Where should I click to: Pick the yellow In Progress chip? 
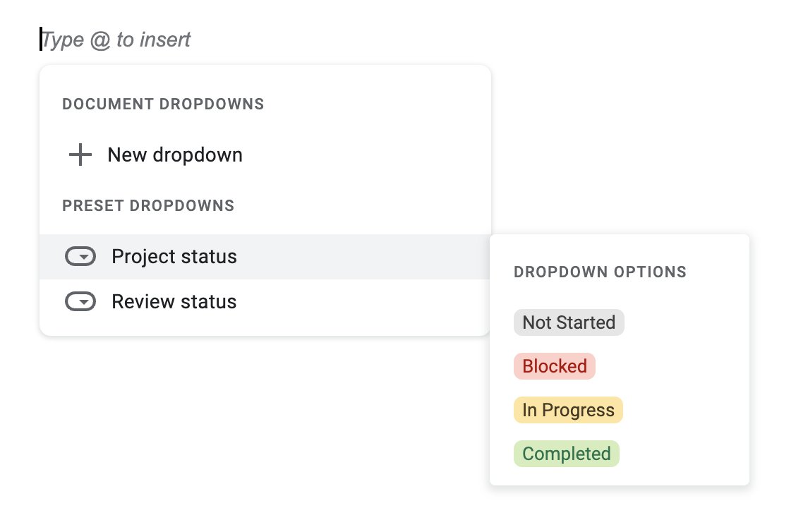tap(568, 410)
